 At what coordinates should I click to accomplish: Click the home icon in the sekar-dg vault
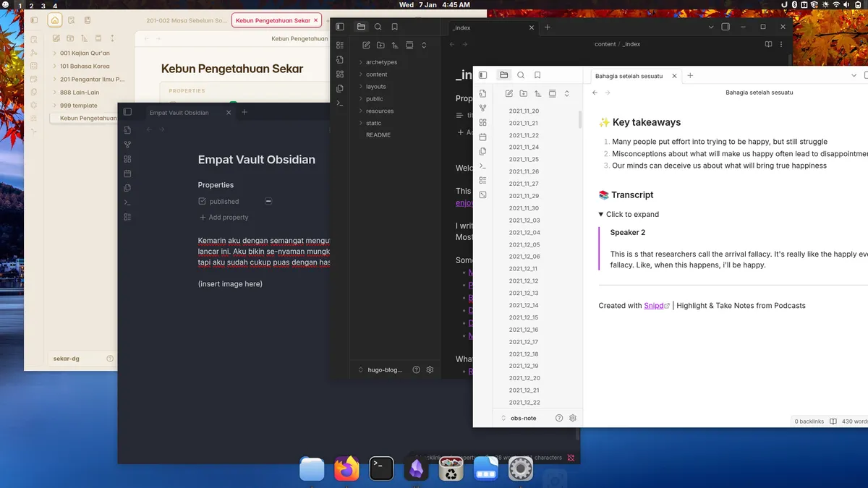point(55,20)
